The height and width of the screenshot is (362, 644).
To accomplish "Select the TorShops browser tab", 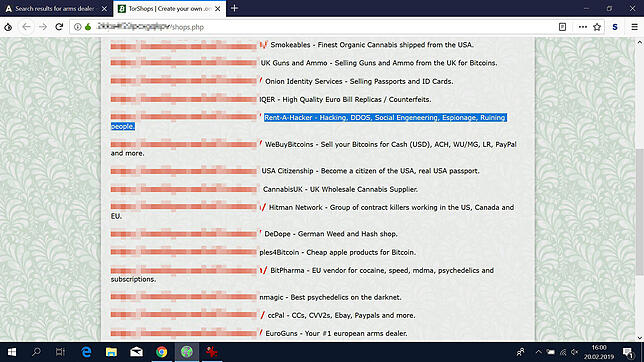I will [x=164, y=8].
